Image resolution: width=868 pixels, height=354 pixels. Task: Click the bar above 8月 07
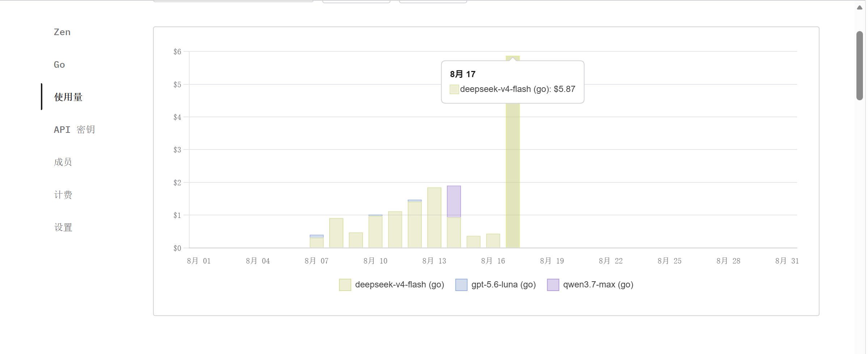tap(317, 241)
